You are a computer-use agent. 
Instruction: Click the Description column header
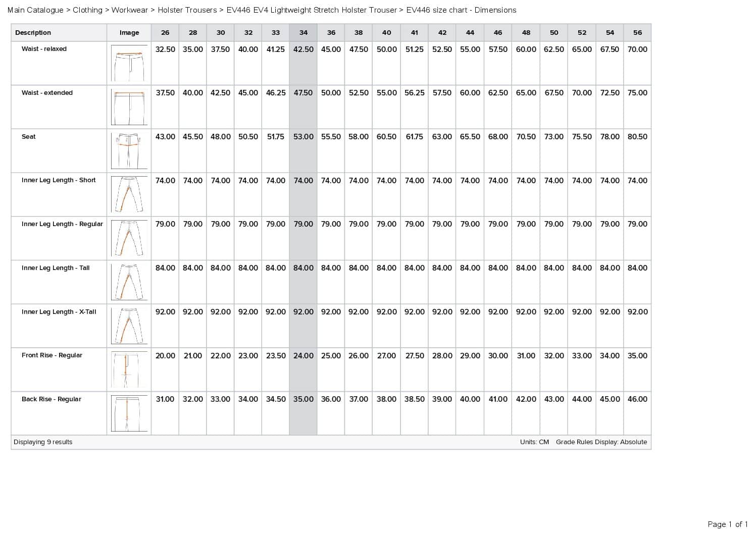pyautogui.click(x=33, y=33)
